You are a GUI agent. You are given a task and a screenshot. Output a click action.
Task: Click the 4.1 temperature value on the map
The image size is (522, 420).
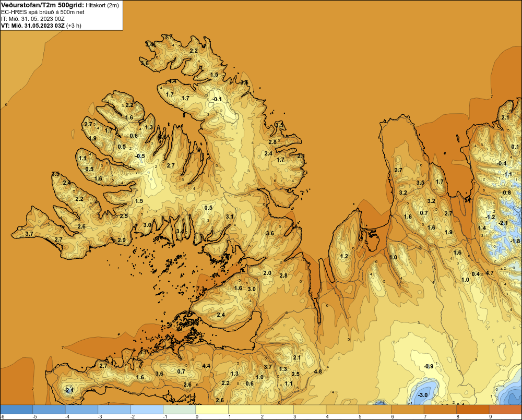point(143,352)
